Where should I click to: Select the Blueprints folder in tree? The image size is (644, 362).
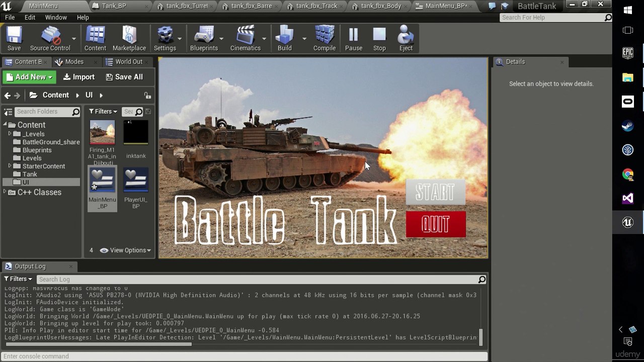(37, 150)
